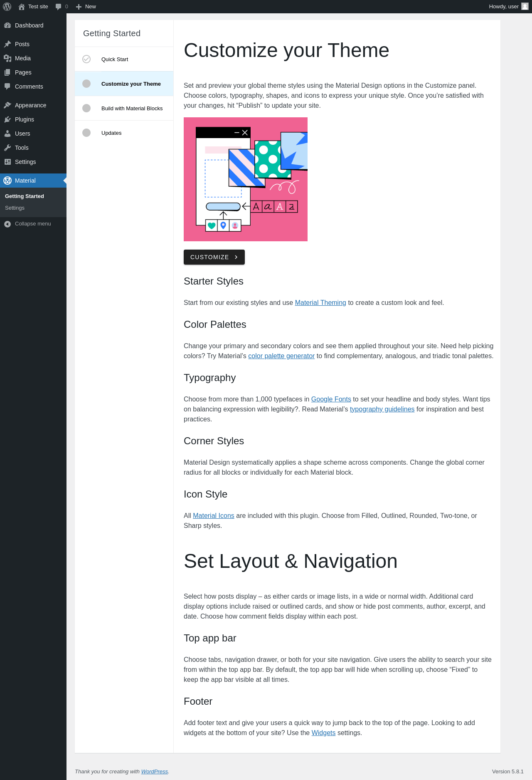
Task: Click the Top app bar heading
Action: click(x=210, y=638)
